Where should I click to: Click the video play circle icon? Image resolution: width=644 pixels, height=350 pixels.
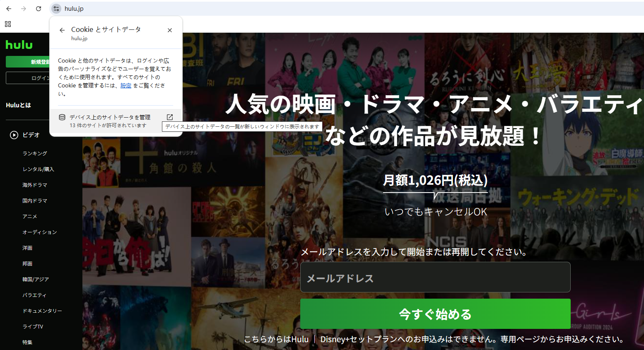[14, 135]
